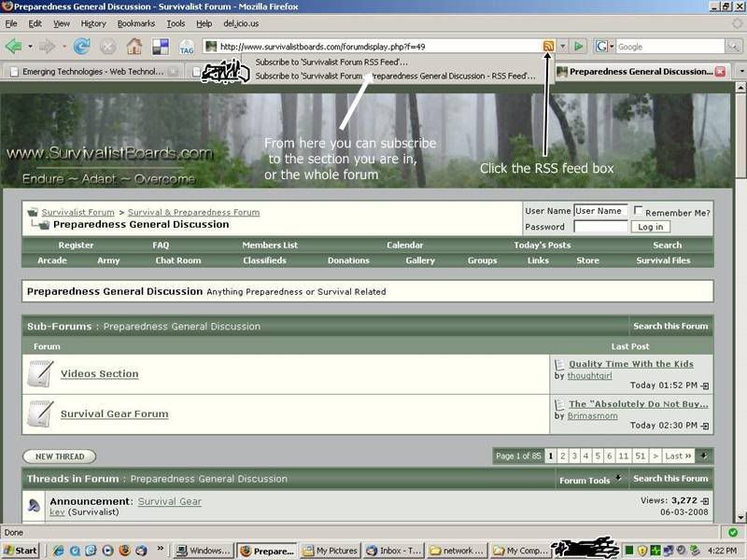Switch to Inbox taskbar window

click(x=393, y=551)
